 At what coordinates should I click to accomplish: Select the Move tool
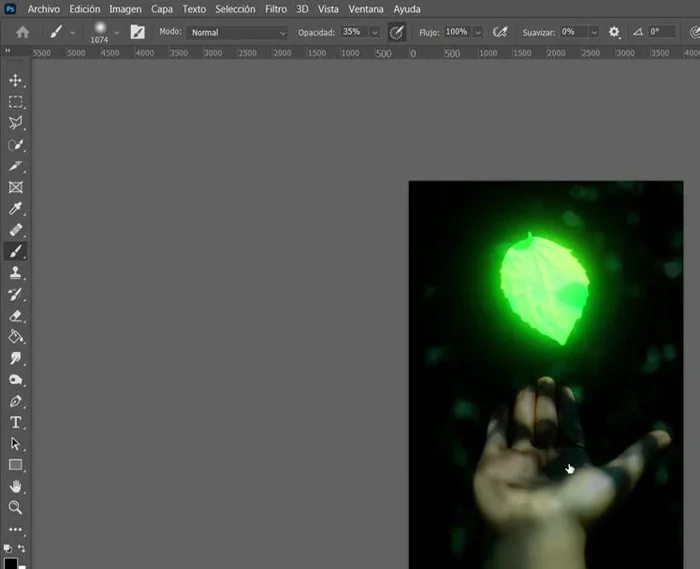[x=15, y=80]
